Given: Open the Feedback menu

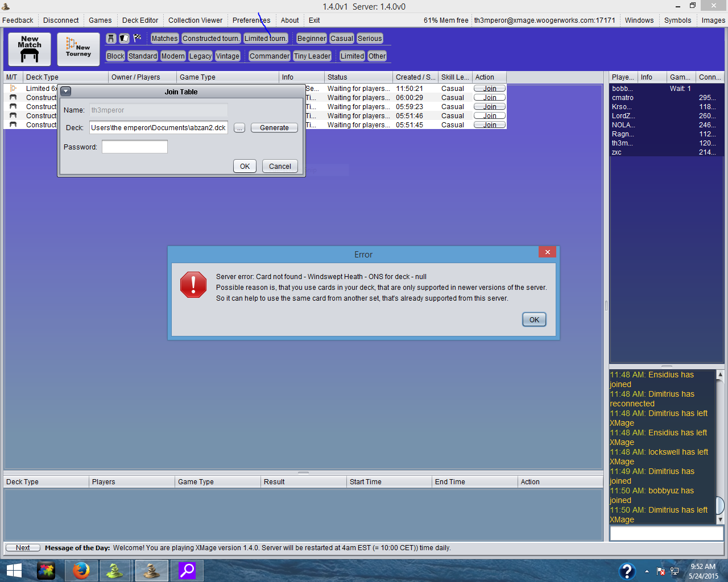Looking at the screenshot, I should point(18,20).
